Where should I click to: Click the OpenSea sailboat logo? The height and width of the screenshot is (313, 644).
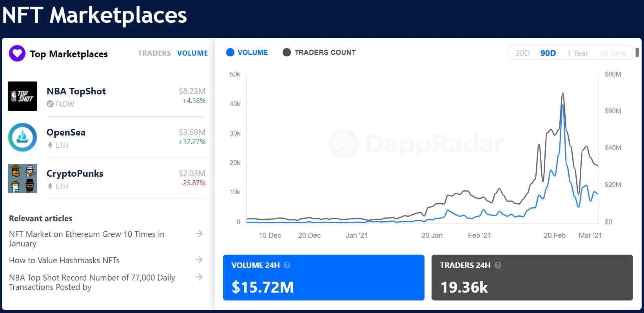23,138
